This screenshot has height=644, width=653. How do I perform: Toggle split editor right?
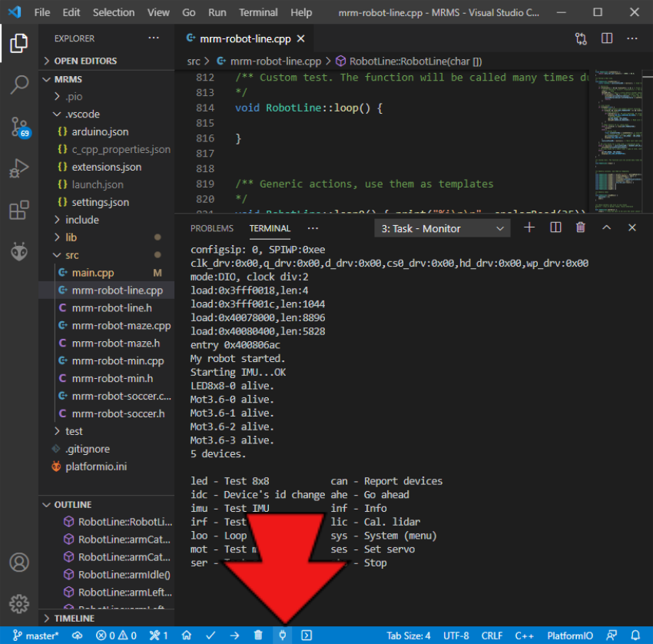[607, 38]
